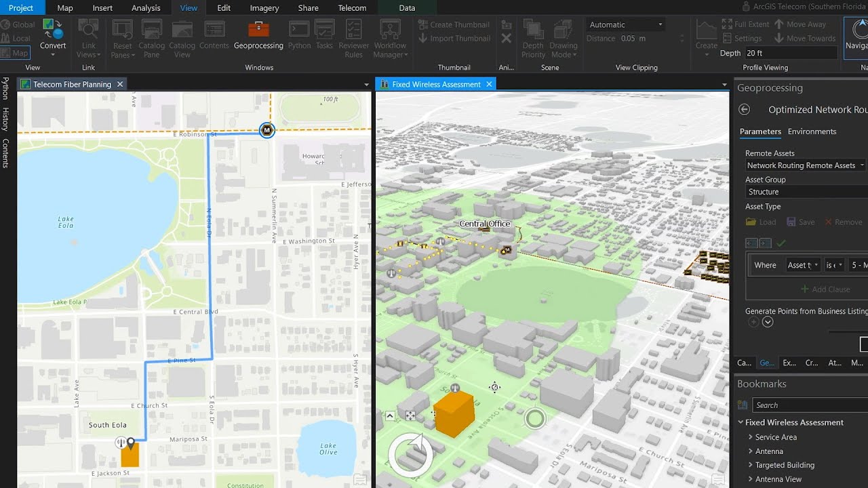Click the Remove expression button

coord(844,222)
